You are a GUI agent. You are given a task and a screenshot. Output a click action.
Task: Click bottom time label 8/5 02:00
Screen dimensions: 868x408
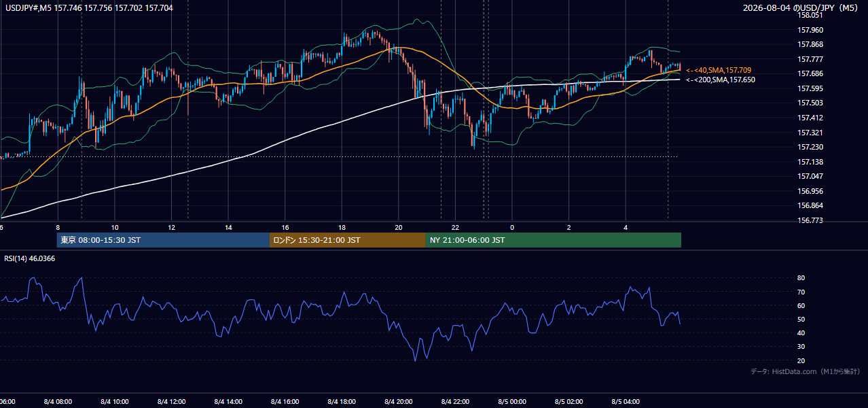569,402
